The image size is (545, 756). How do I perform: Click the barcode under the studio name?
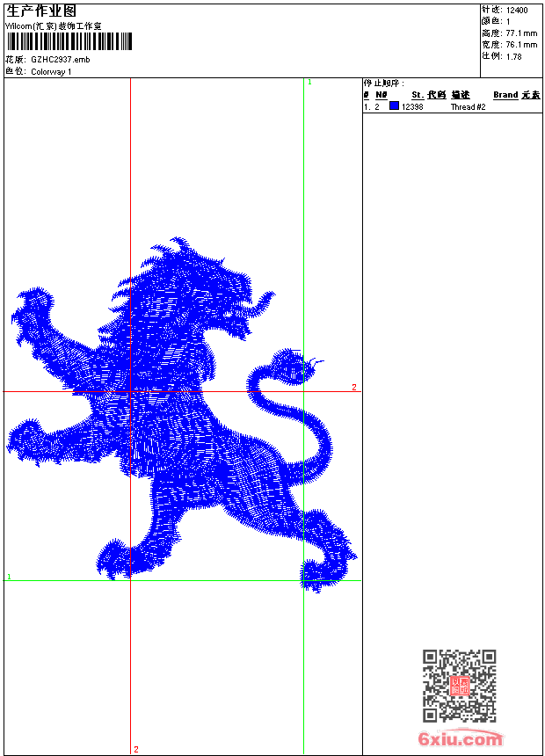[x=69, y=41]
